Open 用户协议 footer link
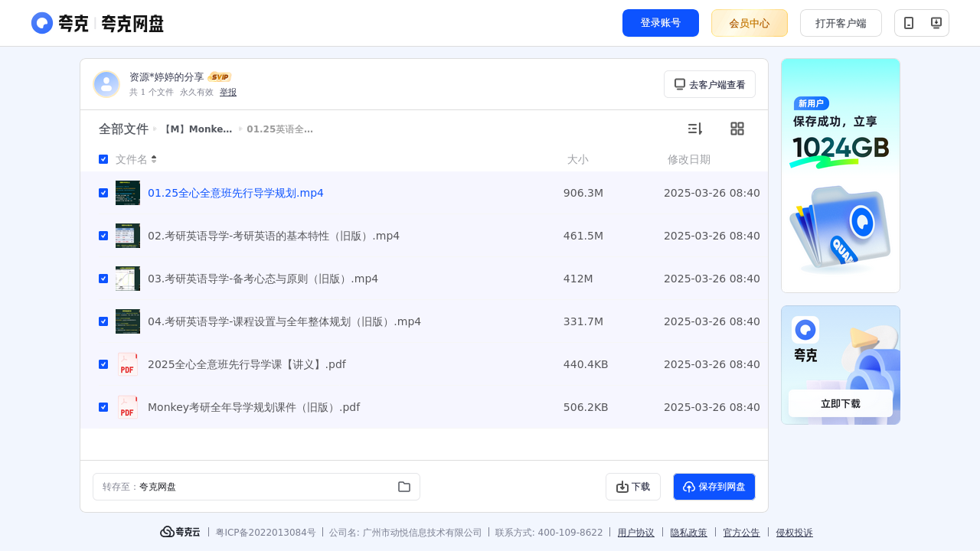980x551 pixels. [636, 533]
